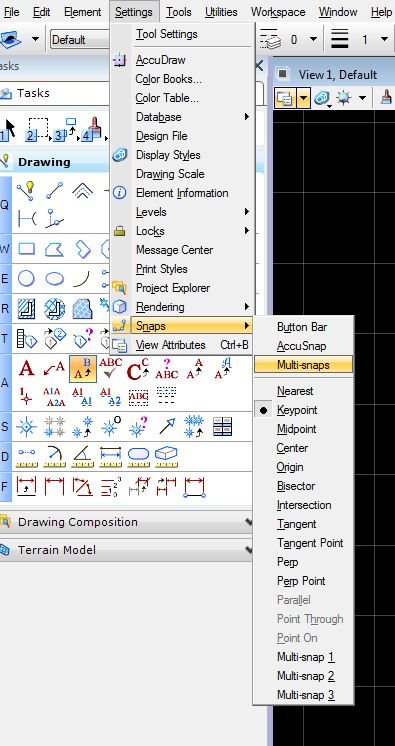Set snap mode to Intersection
The width and height of the screenshot is (395, 746).
point(304,505)
